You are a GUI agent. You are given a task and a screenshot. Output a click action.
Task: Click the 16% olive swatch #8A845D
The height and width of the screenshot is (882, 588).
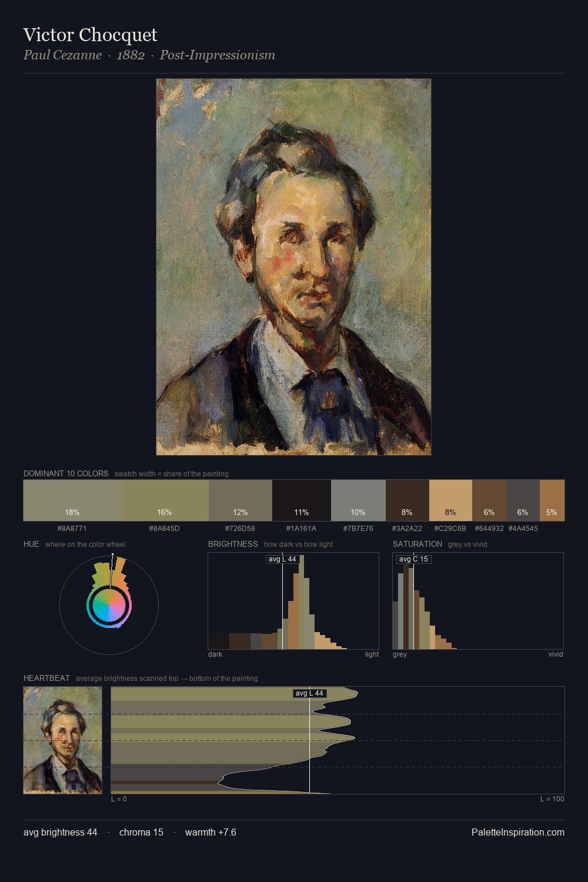165,500
